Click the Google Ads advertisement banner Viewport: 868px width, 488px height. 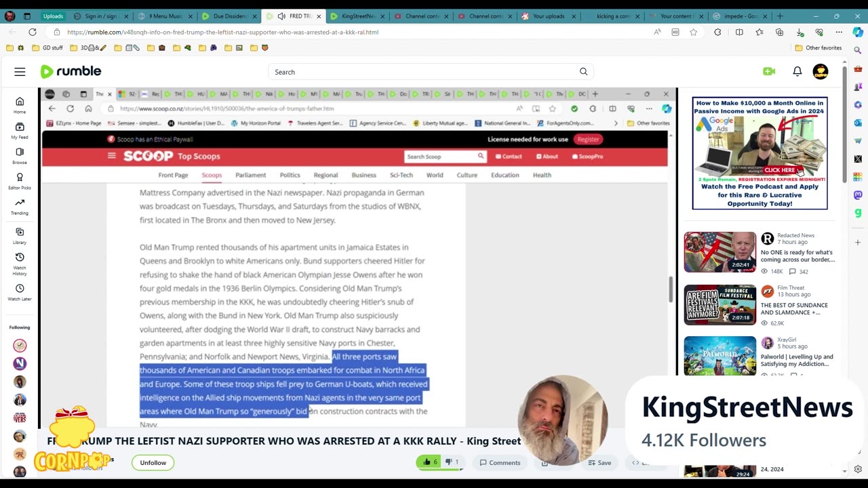point(759,153)
